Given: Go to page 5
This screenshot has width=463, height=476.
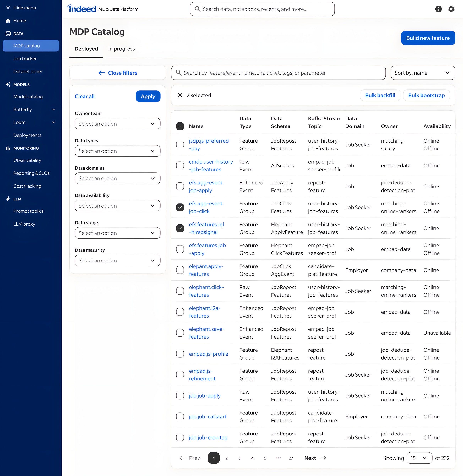Looking at the screenshot, I should tap(265, 458).
